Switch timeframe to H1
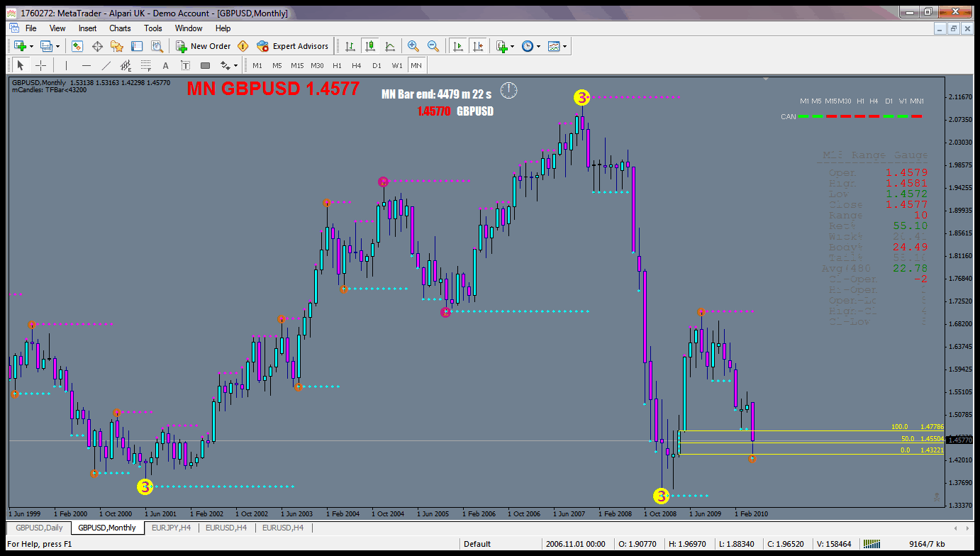Viewport: 980px width, 556px height. pyautogui.click(x=337, y=65)
